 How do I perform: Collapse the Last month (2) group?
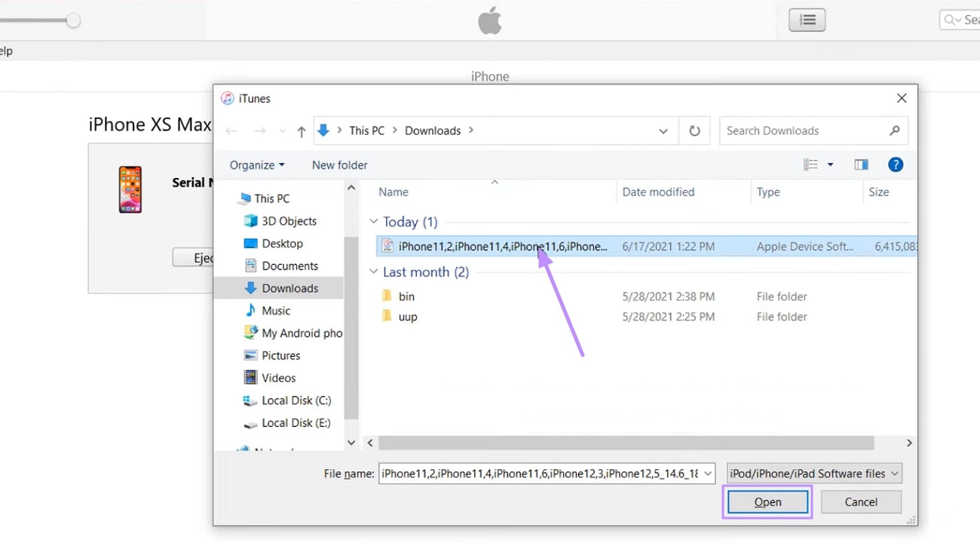373,272
